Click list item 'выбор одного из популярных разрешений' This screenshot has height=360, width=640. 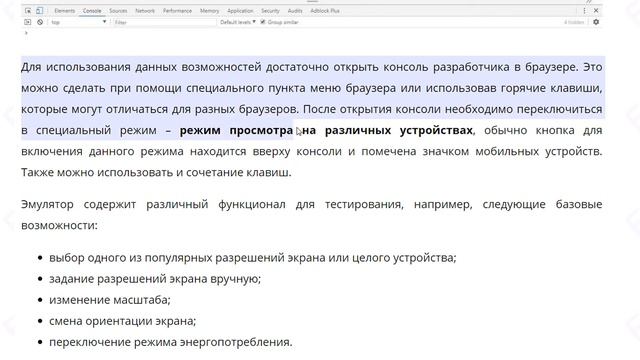click(253, 258)
